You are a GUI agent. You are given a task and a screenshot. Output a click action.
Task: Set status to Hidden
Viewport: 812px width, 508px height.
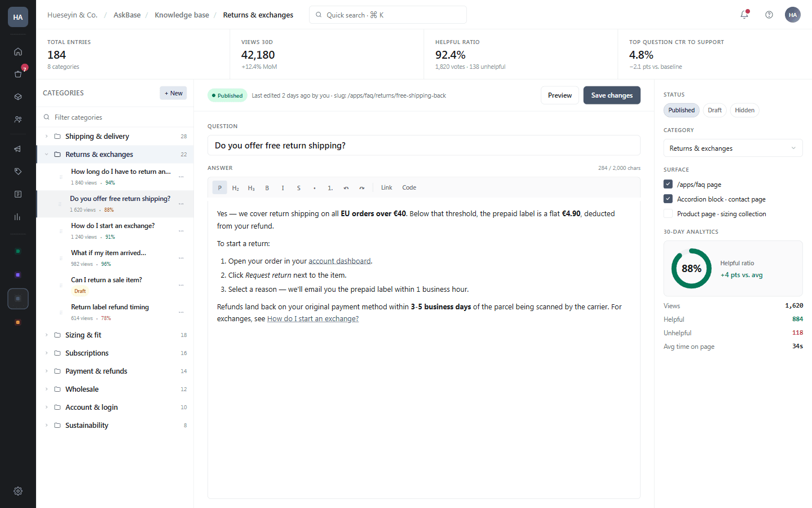pos(745,110)
